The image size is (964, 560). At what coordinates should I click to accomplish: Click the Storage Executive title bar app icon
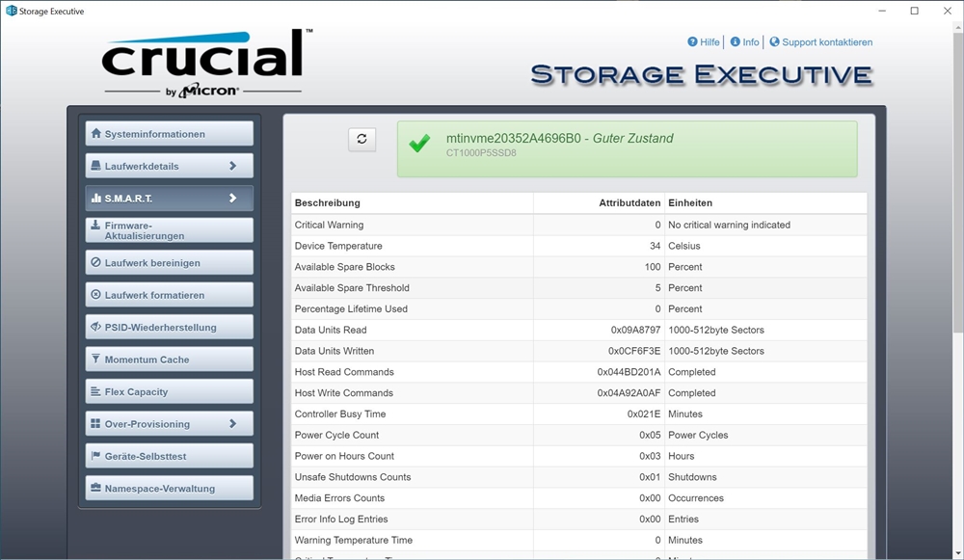click(x=11, y=11)
